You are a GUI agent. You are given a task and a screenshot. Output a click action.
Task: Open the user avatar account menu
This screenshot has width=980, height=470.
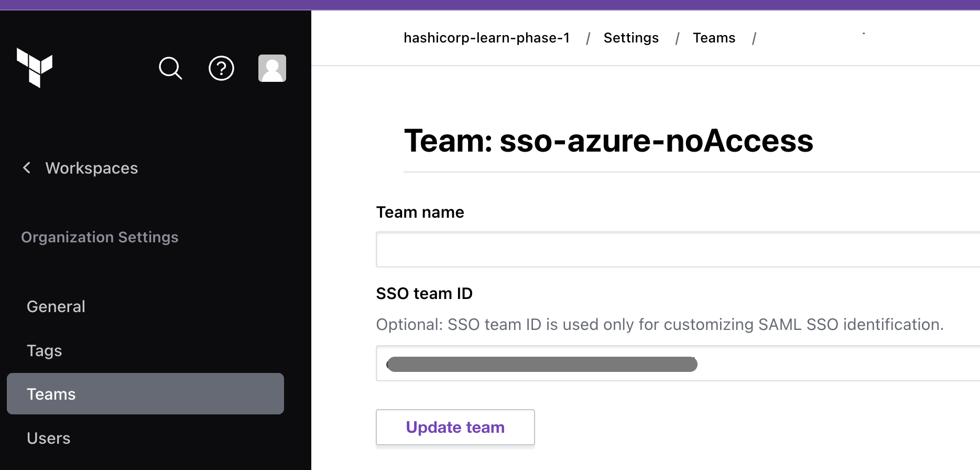(x=272, y=68)
